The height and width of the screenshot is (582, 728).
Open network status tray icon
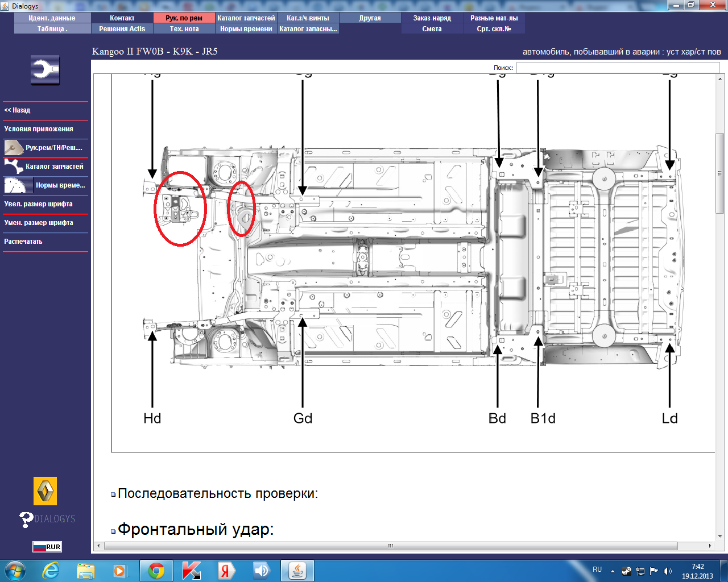click(x=640, y=571)
